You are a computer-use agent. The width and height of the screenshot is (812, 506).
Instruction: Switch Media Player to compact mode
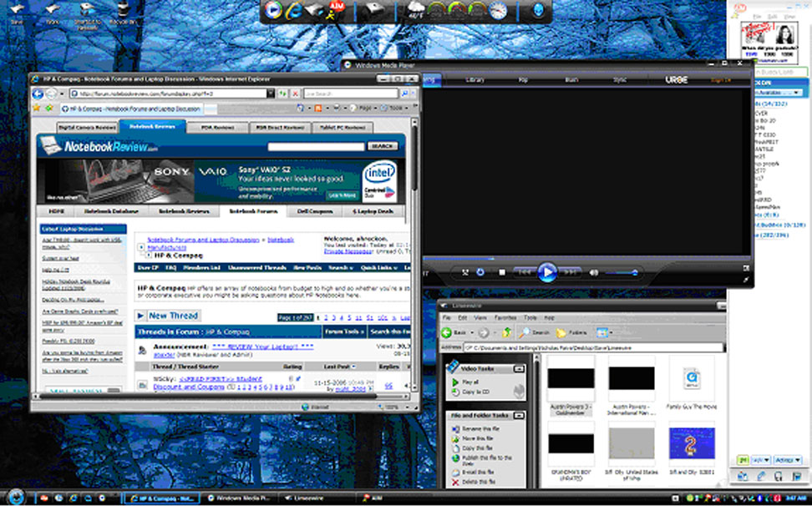pyautogui.click(x=746, y=280)
